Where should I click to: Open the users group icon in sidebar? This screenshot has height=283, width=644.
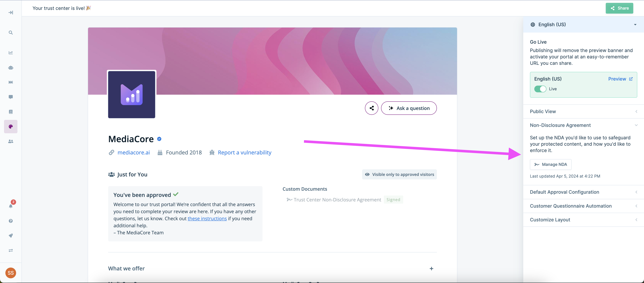(11, 141)
